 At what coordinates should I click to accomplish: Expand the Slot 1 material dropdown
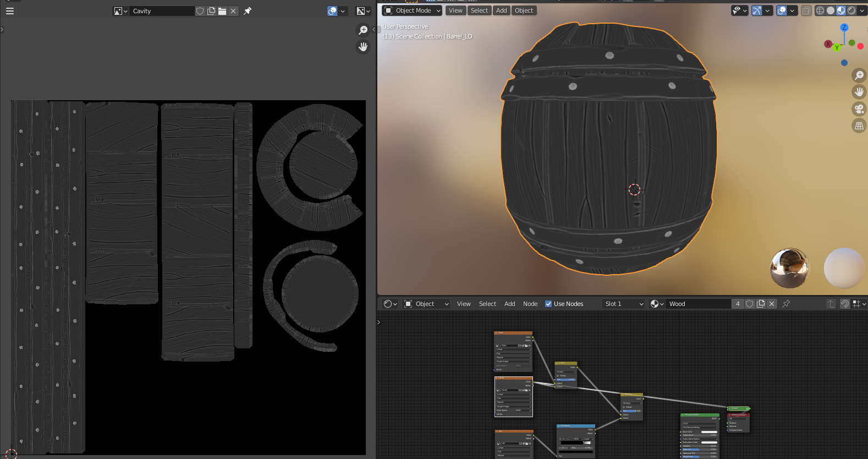point(623,304)
